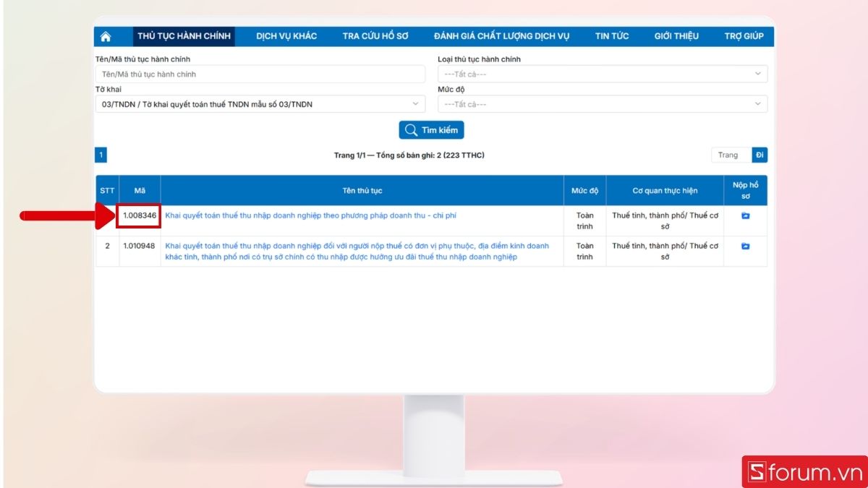868x488 pixels.
Task: Click Toàn trình cell in row 1.008346
Action: click(584, 221)
